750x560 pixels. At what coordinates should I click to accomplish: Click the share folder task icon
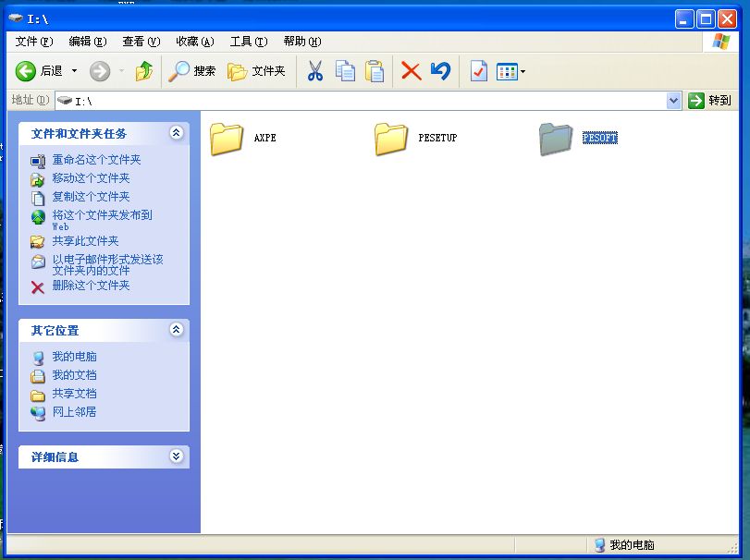pos(38,242)
